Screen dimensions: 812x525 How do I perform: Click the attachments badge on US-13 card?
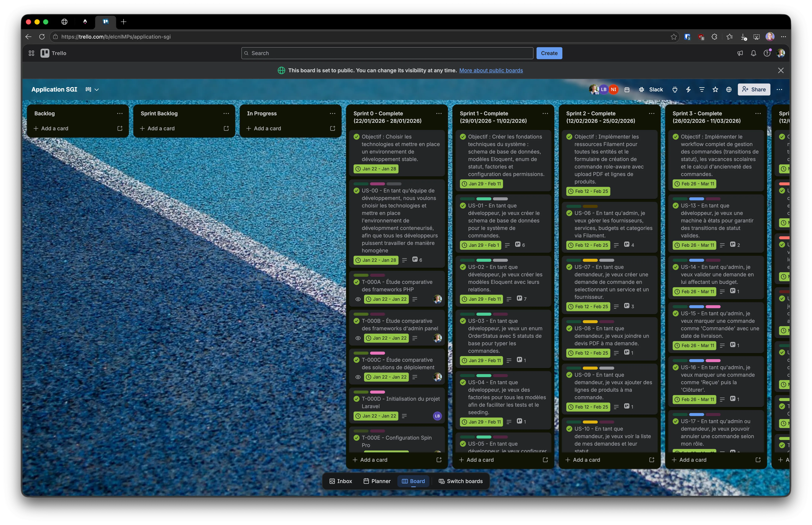tap(735, 245)
